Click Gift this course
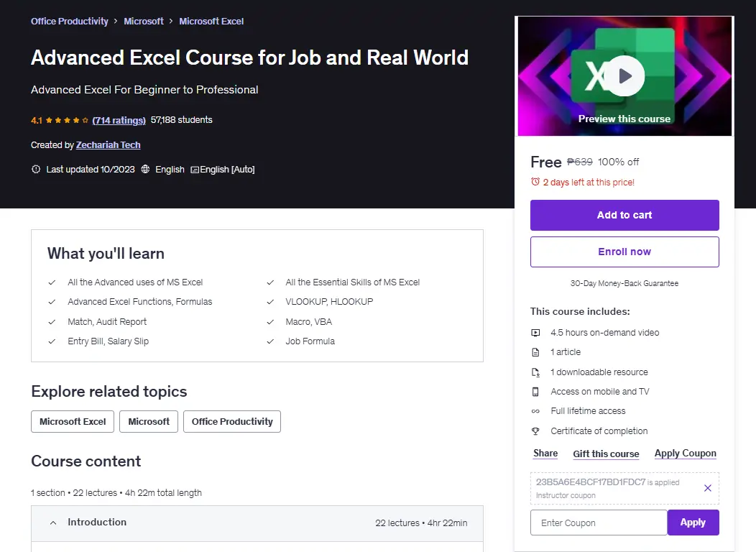 click(606, 454)
